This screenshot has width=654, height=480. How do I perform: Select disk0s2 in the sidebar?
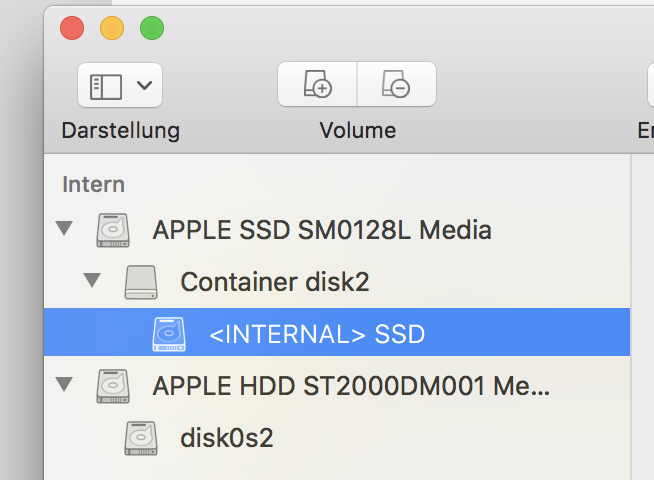pos(227,437)
